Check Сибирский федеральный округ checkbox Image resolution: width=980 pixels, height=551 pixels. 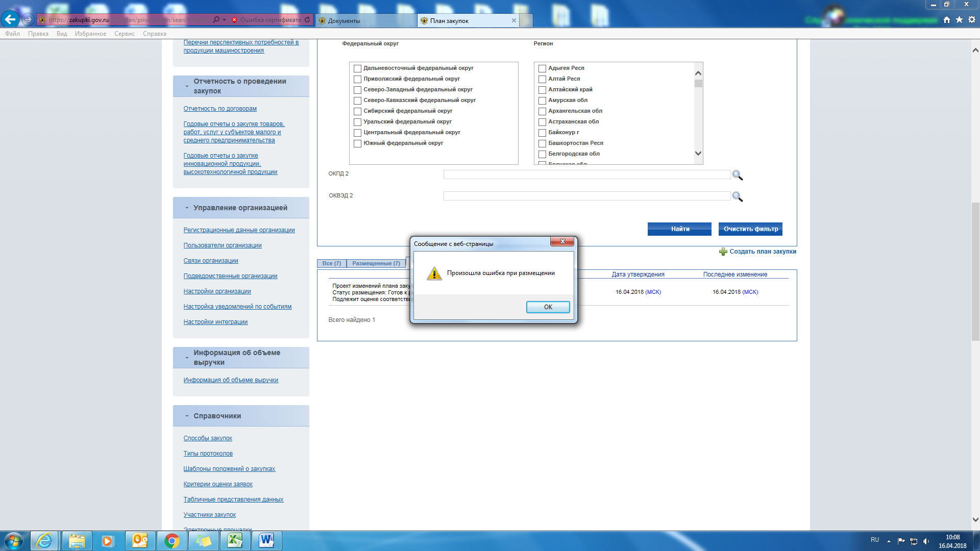tap(357, 111)
